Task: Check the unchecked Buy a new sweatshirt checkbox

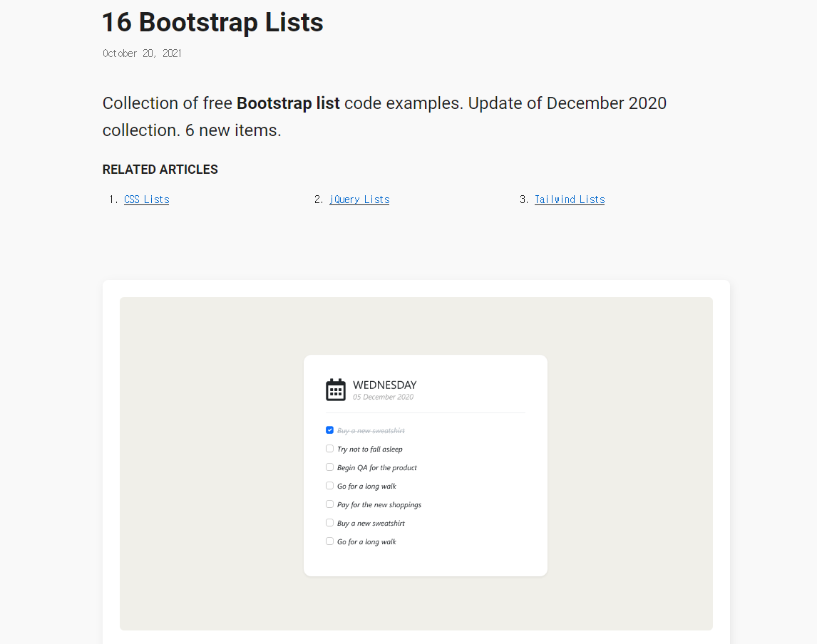Action: coord(329,523)
